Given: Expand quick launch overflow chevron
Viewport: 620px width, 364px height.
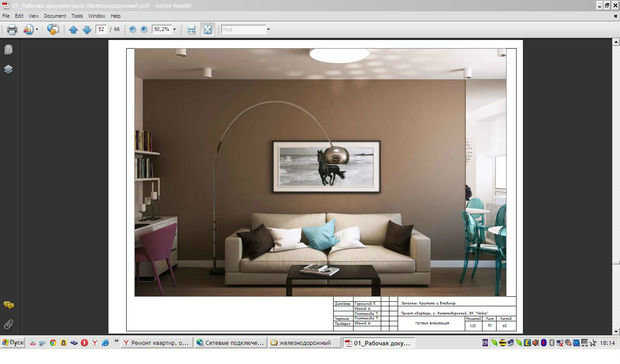Looking at the screenshot, I should pos(116,341).
